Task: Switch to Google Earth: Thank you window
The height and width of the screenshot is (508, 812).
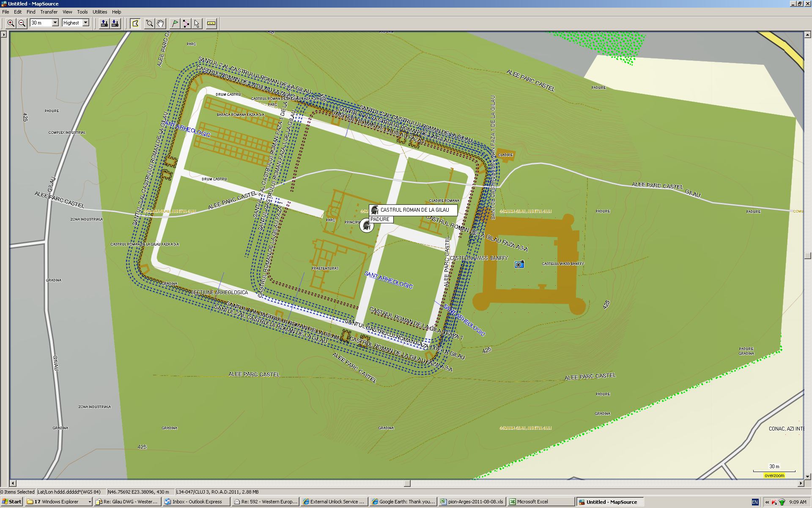Action: coord(403,502)
